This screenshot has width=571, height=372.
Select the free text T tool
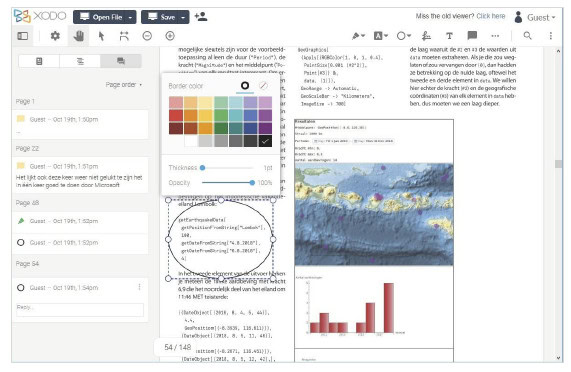tap(449, 36)
